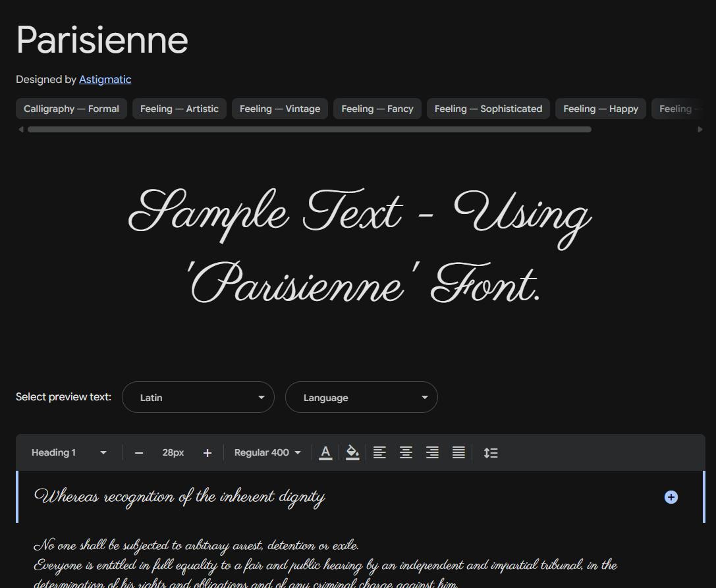The height and width of the screenshot is (588, 716).
Task: Click the 'Whereas recognition of the inherent dignity' heading
Action: [179, 497]
